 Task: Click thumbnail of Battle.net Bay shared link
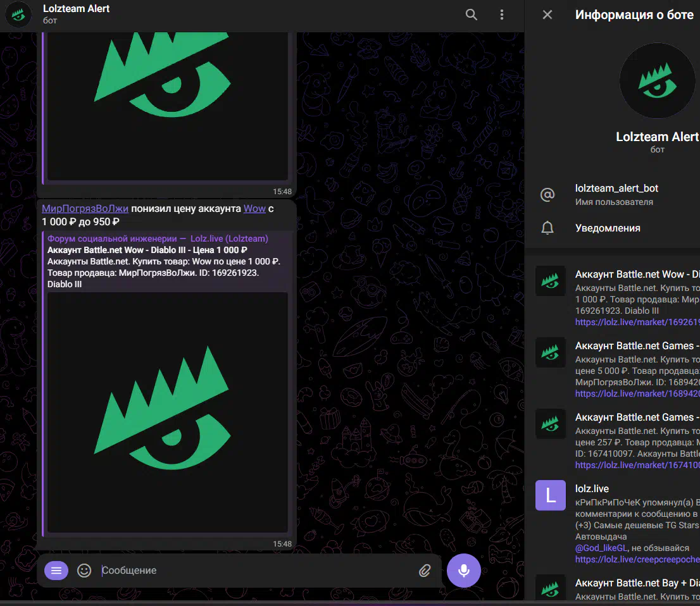coord(551,588)
